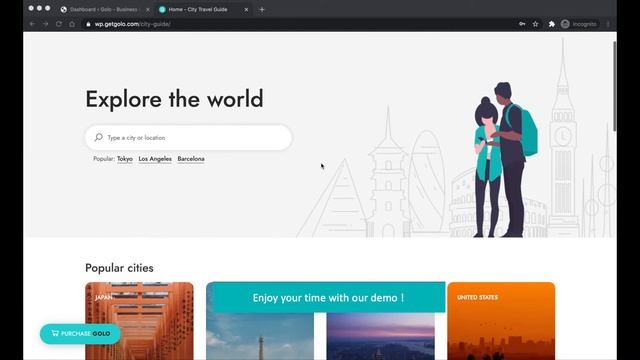Click the 'Enjoy your time with our demo' banner
The image size is (640, 360).
click(329, 298)
